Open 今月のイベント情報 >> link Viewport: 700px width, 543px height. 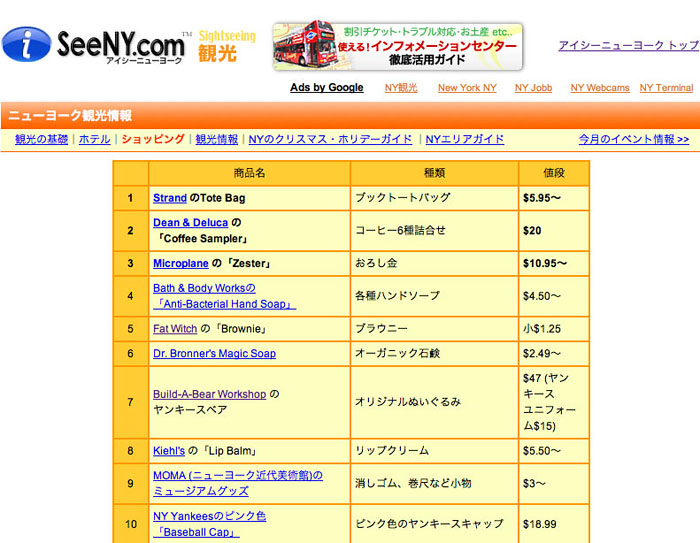(x=634, y=139)
